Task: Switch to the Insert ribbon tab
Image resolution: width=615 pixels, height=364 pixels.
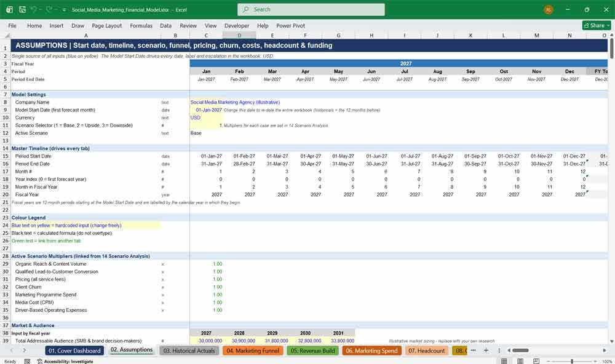Action: (x=57, y=25)
